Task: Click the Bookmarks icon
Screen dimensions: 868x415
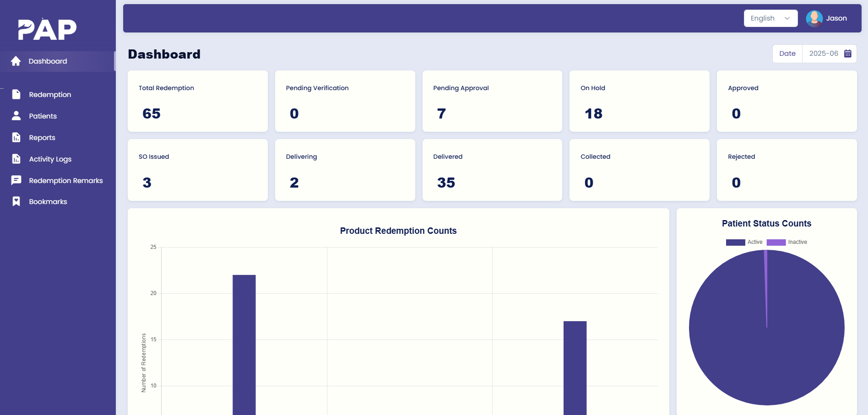Action: tap(16, 202)
